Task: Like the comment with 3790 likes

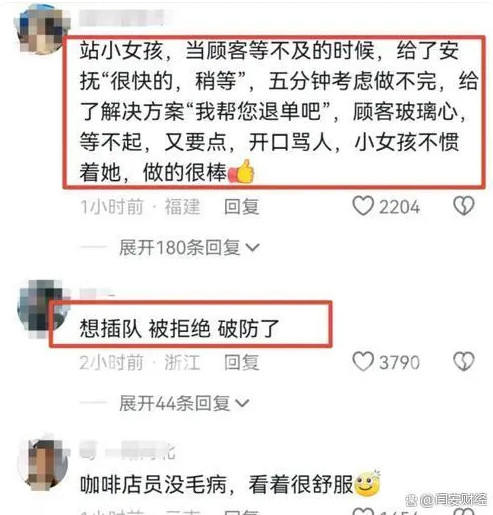Action: pyautogui.click(x=363, y=362)
